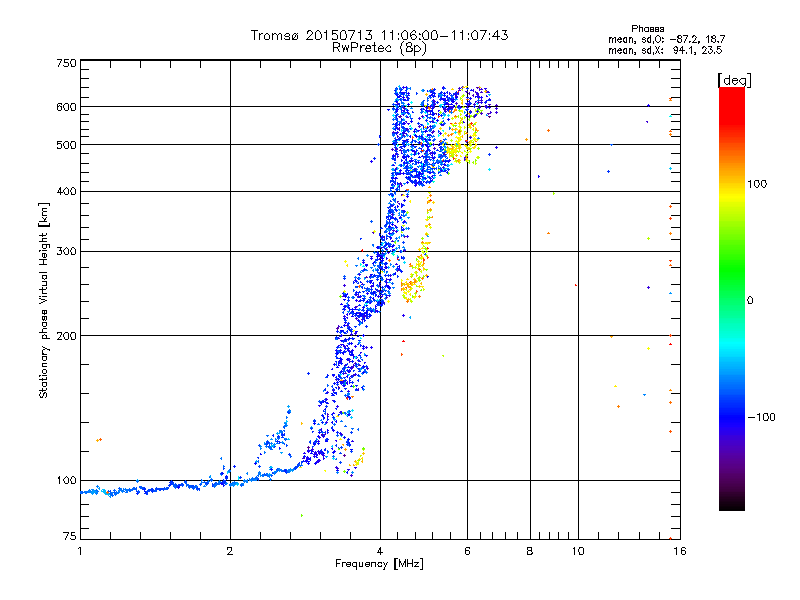Click the '10' x-axis tick label
The width and height of the screenshot is (800, 600).
(578, 551)
